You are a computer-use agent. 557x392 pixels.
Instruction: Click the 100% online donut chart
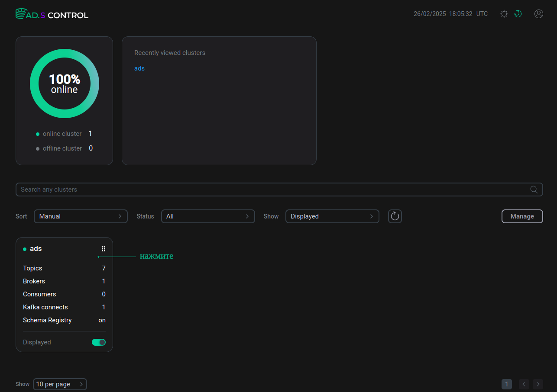(x=65, y=84)
